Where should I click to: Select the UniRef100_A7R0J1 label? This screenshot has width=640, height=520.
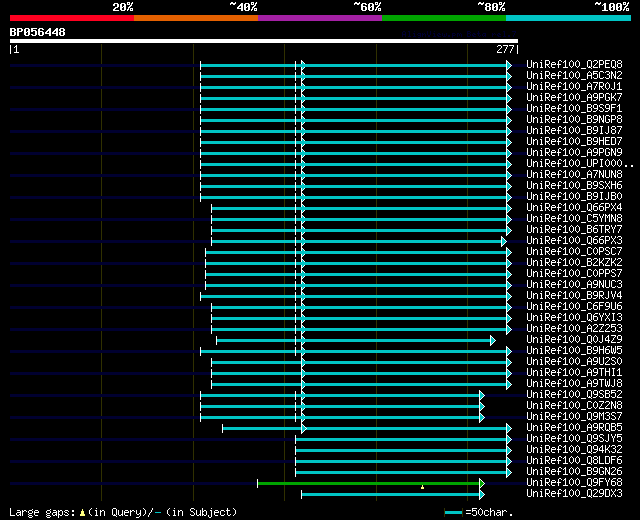pos(574,87)
